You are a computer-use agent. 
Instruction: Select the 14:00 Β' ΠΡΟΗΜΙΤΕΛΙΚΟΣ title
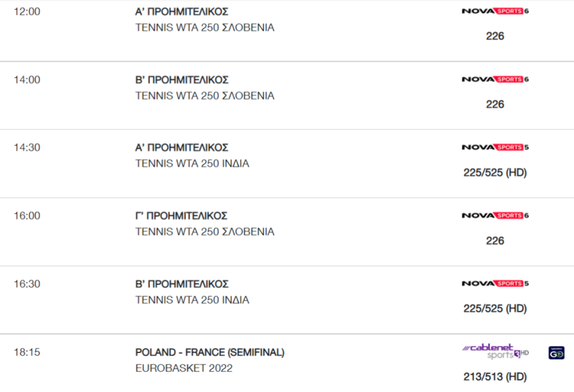(182, 80)
